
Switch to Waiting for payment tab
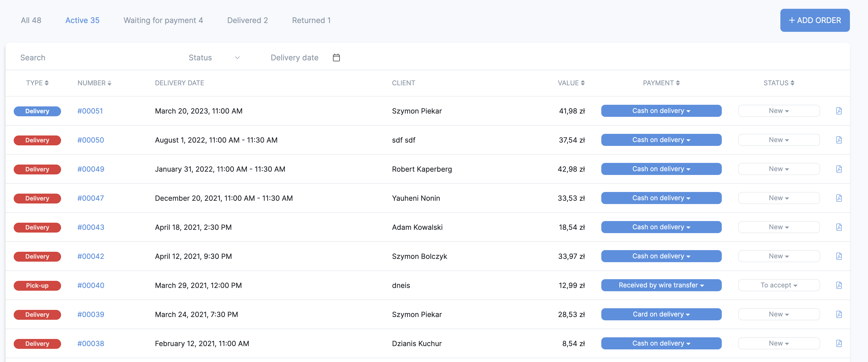[x=163, y=20]
